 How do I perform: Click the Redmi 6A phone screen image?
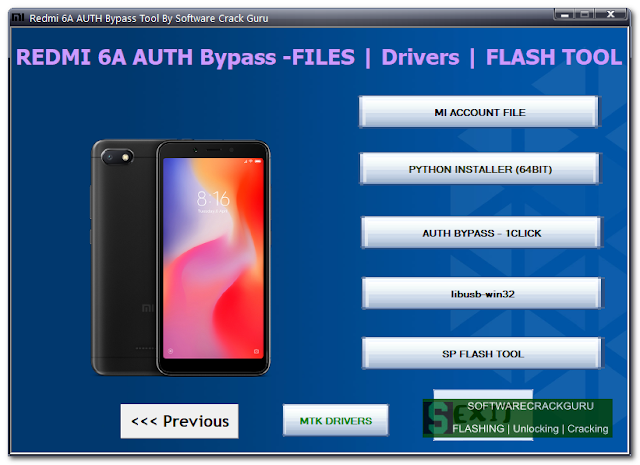[213, 258]
